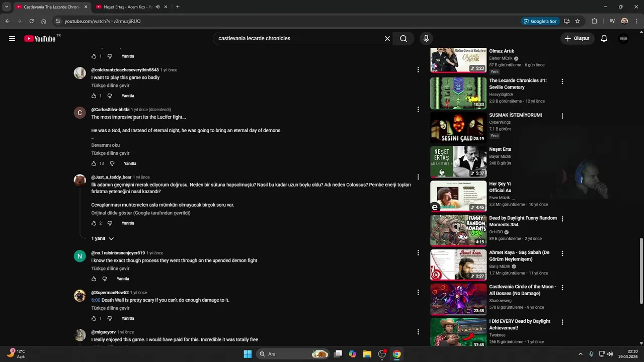Bookmark this page with the star
This screenshot has width=644, height=362.
click(578, 21)
